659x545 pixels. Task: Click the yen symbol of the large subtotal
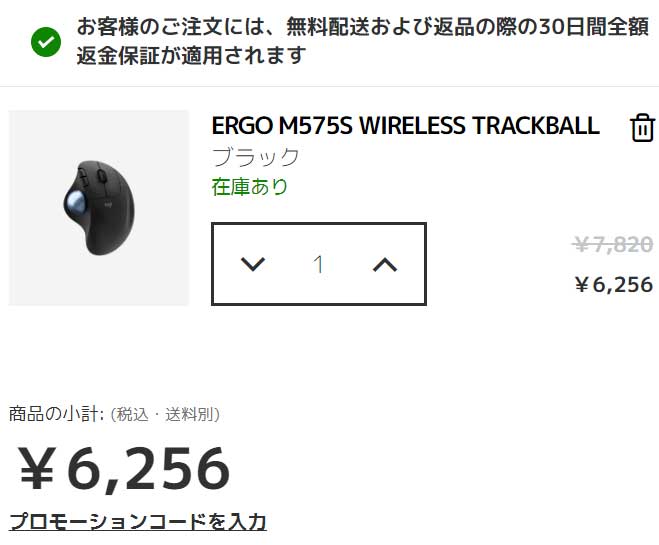tap(37, 469)
